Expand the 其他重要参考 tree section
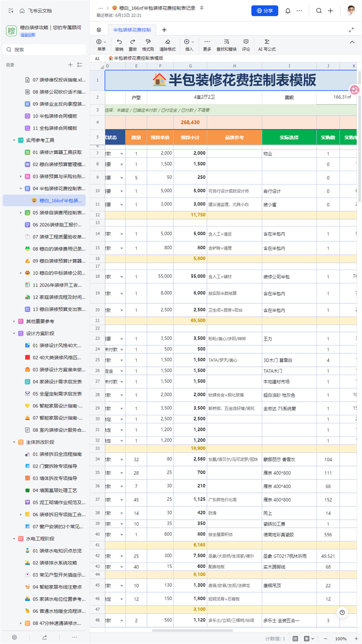This screenshot has height=644, width=362. pos(14,321)
